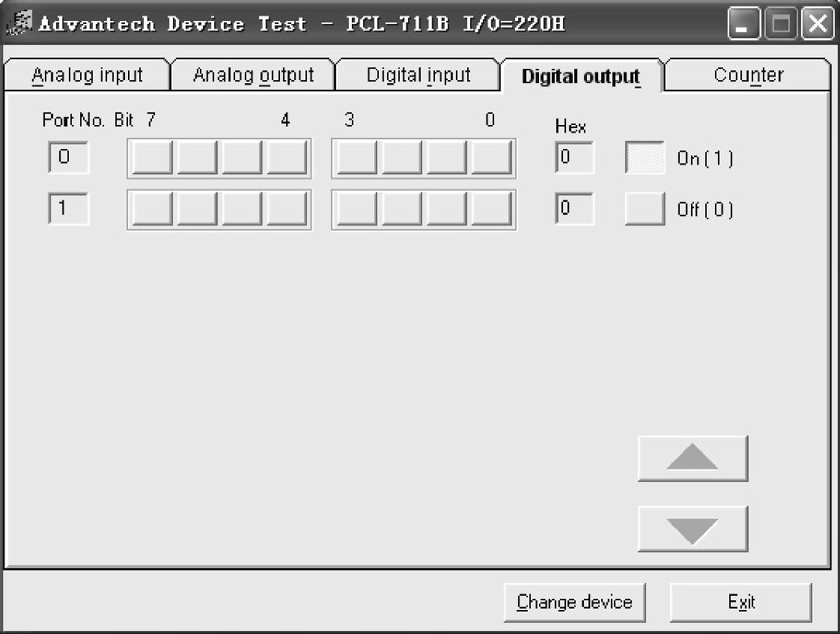
Task: Click the "Port No." label
Action: click(73, 120)
